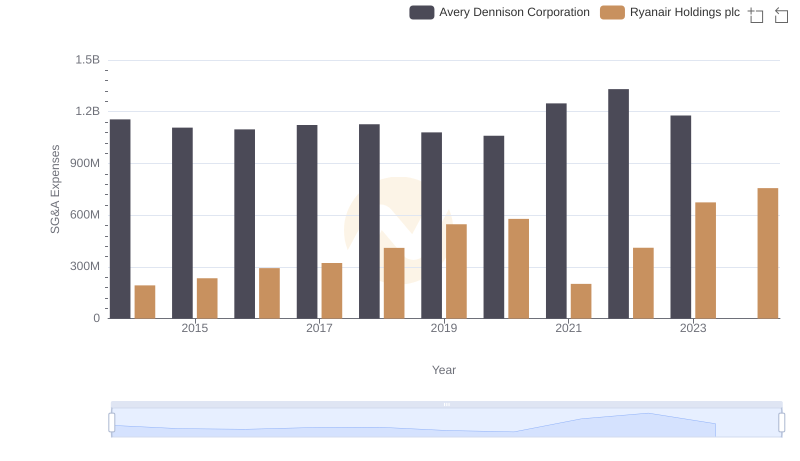Click the x-axis label 2015
Viewport: 800px width, 461px height.
point(194,328)
